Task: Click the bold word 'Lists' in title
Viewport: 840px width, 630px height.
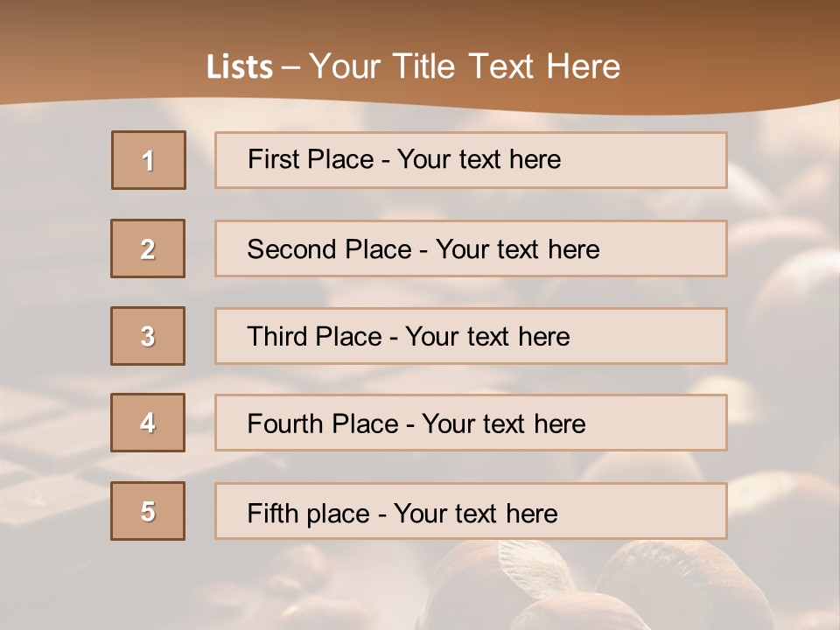Action: [x=240, y=67]
